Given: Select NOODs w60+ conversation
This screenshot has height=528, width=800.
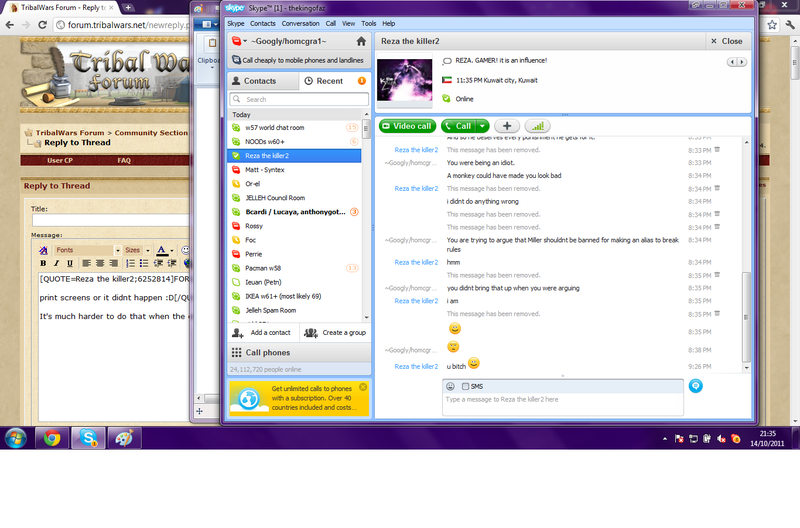Looking at the screenshot, I should tap(294, 142).
